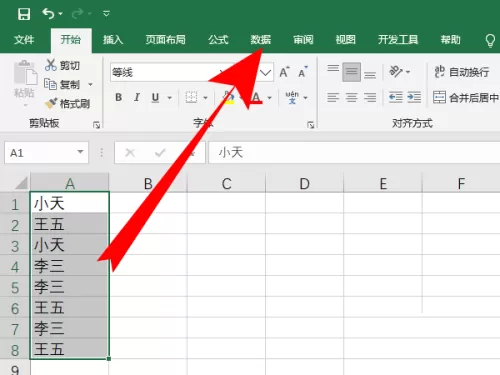The width and height of the screenshot is (500, 375).
Task: Click the wén phonetic guide icon
Action: point(292,97)
